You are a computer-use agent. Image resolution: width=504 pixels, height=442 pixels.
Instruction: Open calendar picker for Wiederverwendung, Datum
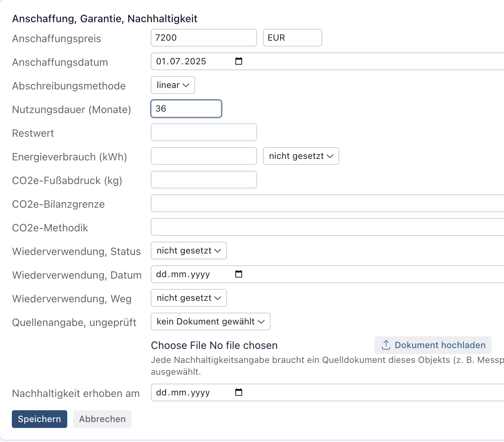coord(239,274)
